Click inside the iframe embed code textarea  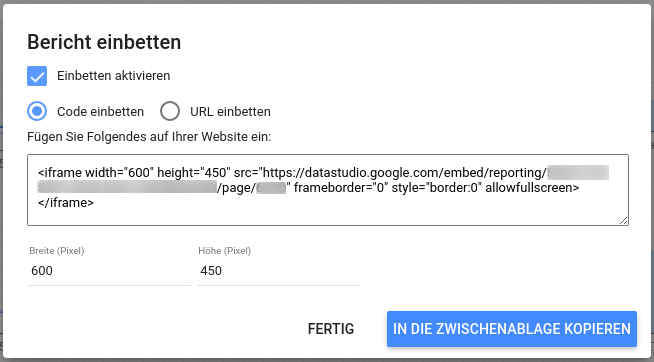coord(328,190)
